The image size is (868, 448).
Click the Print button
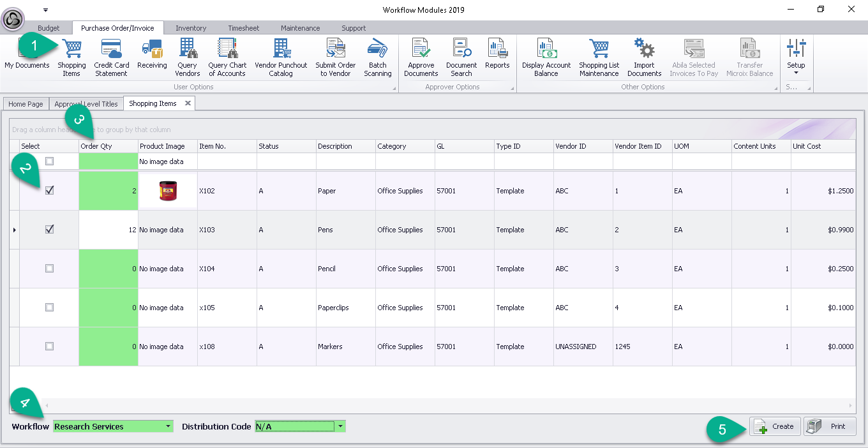coord(830,426)
